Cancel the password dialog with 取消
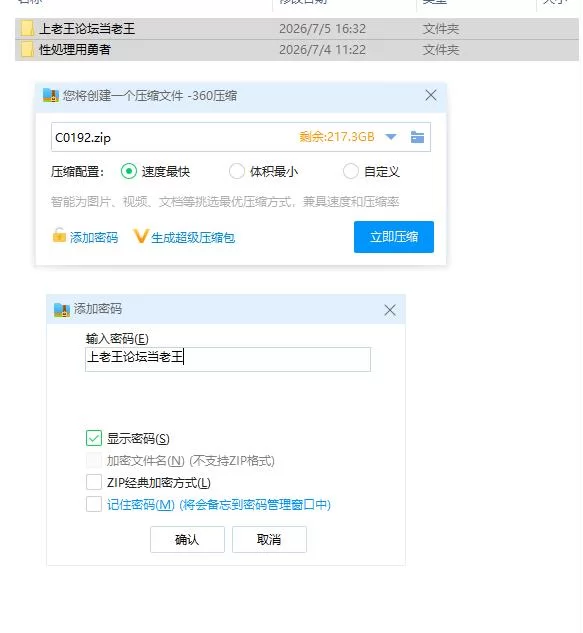The width and height of the screenshot is (583, 633). (269, 539)
